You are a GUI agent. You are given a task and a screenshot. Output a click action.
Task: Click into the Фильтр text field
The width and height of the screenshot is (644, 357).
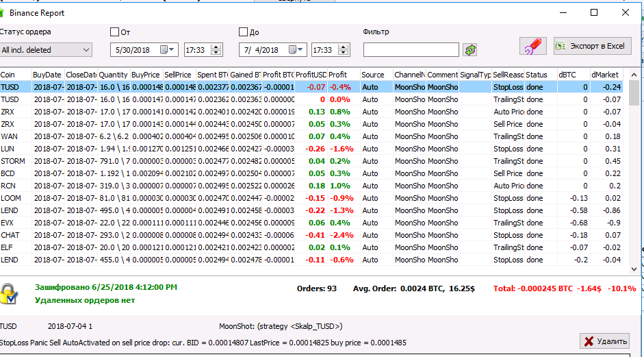pyautogui.click(x=411, y=50)
